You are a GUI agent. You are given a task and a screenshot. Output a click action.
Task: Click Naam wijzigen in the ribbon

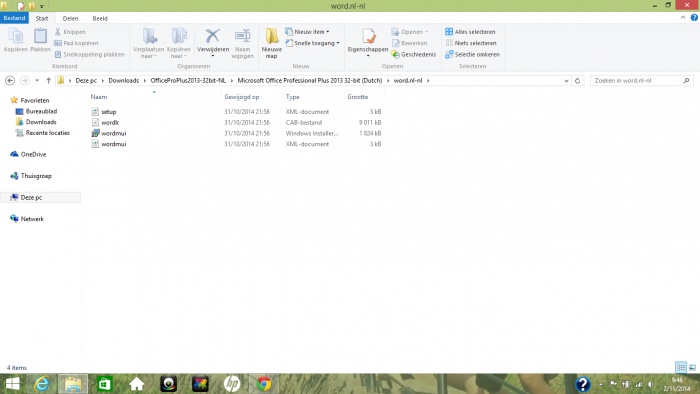(242, 43)
